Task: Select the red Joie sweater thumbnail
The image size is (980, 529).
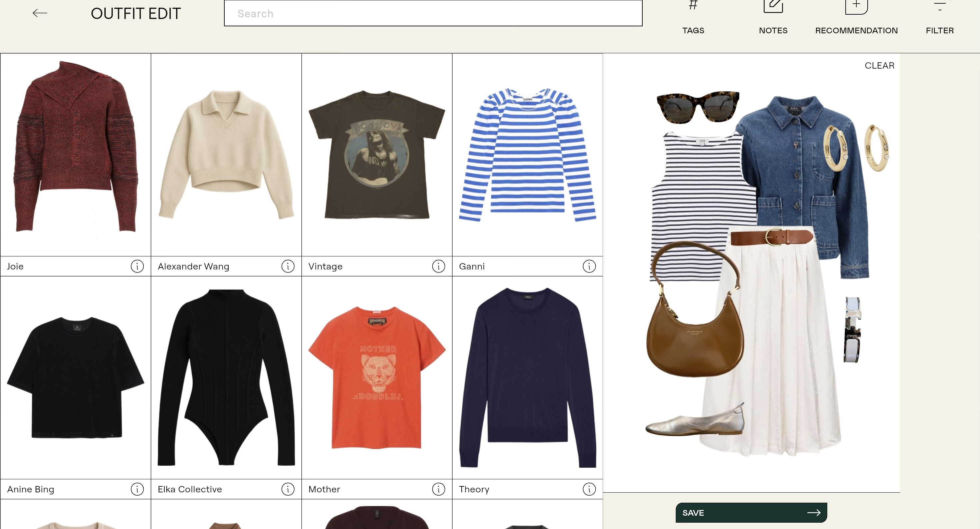Action: click(75, 152)
